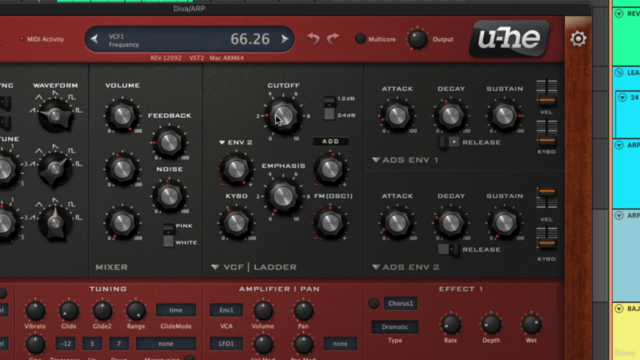Open the VCF | LADDER model dropdown

[254, 267]
